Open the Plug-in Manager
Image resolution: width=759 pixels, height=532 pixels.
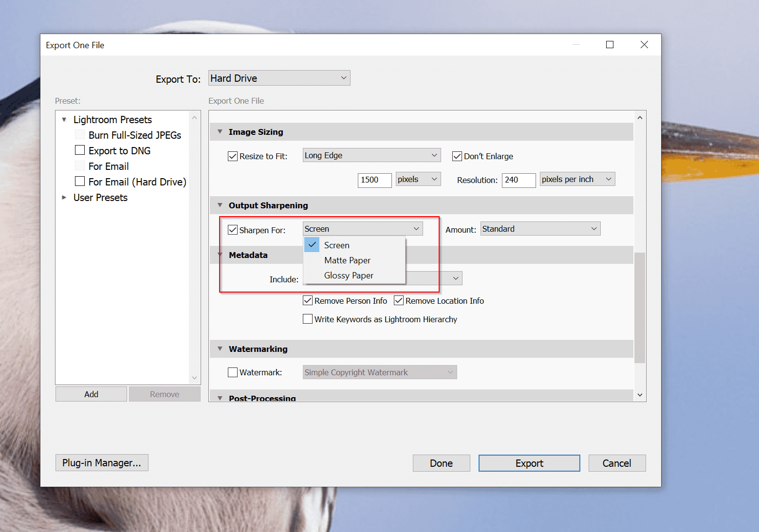click(101, 462)
